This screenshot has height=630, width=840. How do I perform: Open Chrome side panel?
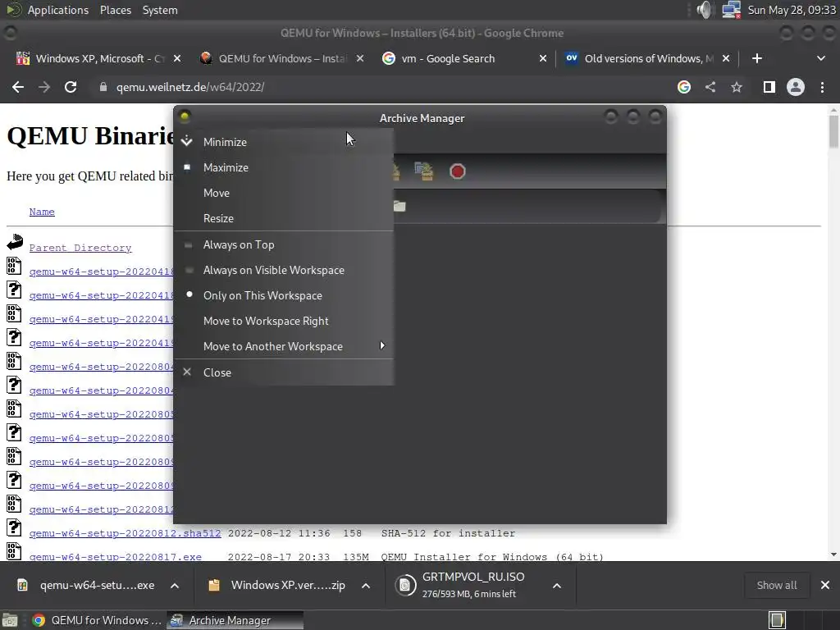769,87
